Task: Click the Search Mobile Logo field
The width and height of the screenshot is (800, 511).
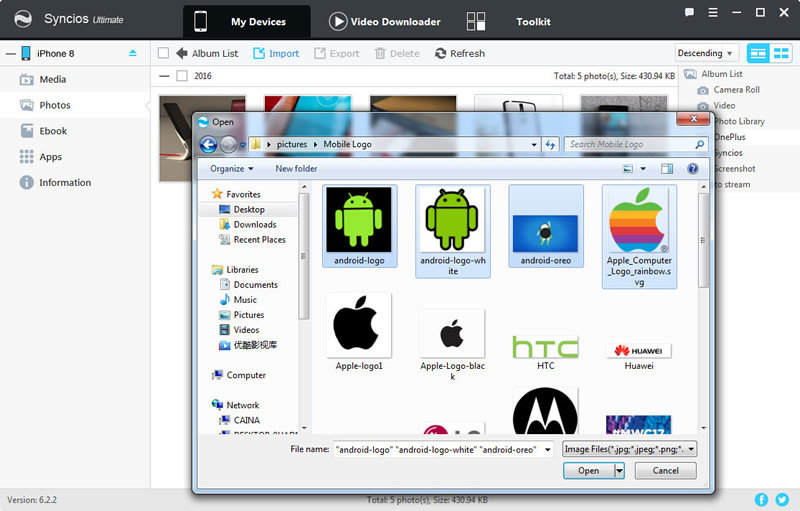Action: point(630,144)
